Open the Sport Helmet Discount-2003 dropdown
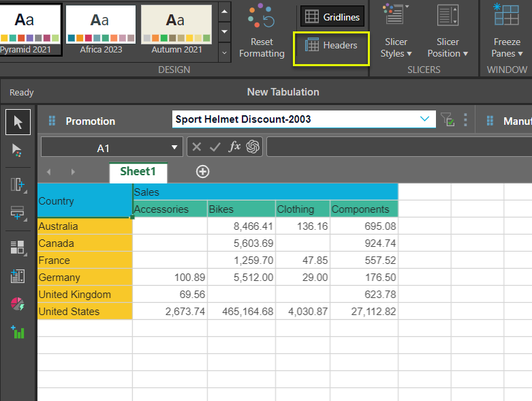This screenshot has height=401, width=532. pyautogui.click(x=426, y=119)
